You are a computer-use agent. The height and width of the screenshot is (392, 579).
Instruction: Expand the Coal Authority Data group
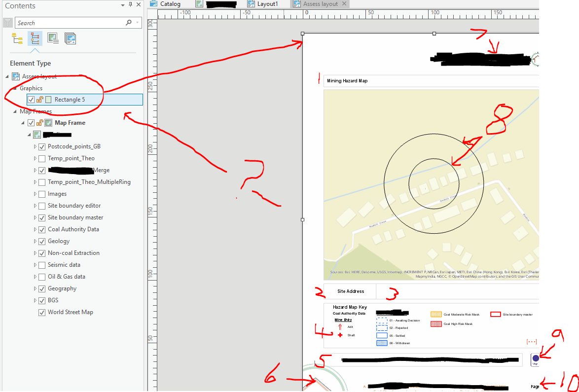click(36, 229)
